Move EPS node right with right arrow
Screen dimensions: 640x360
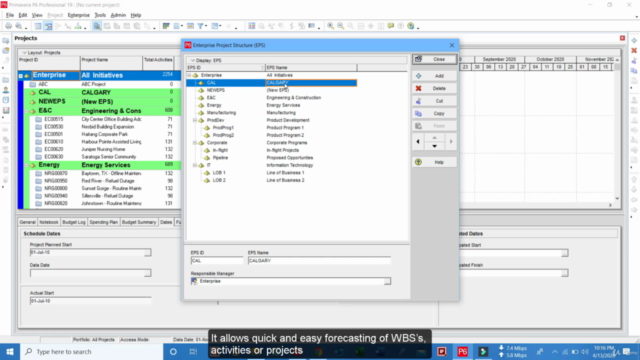pyautogui.click(x=451, y=142)
